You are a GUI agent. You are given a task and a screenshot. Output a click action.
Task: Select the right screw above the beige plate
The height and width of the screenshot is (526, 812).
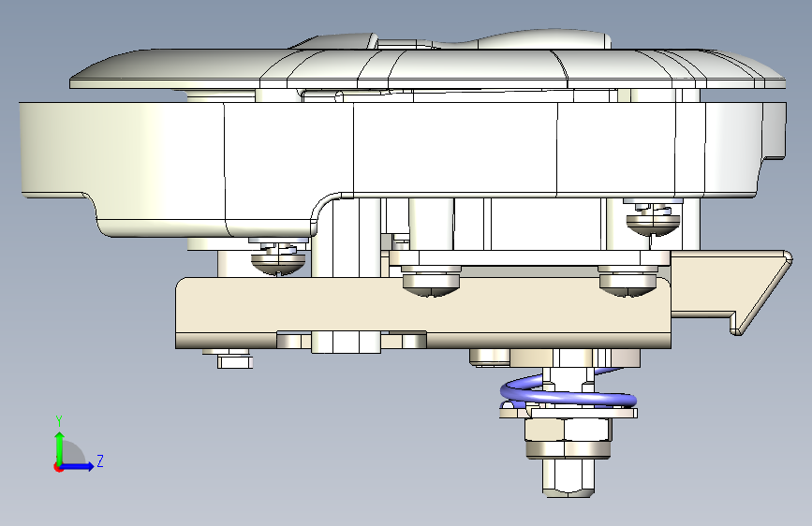point(628,282)
